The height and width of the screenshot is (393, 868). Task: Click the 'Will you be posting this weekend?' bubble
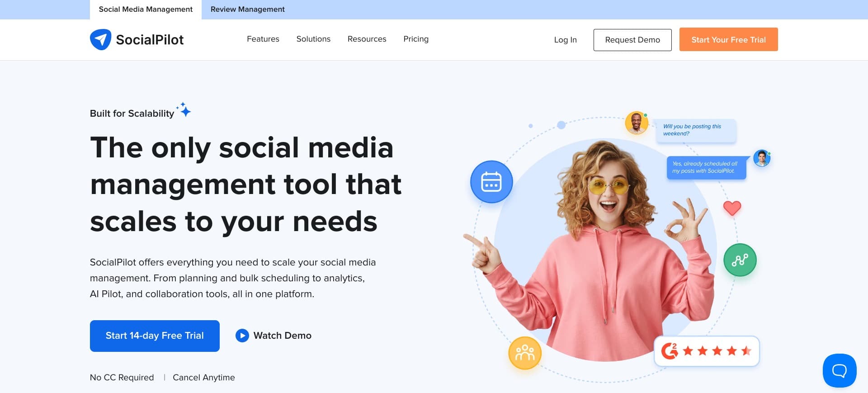tap(696, 130)
